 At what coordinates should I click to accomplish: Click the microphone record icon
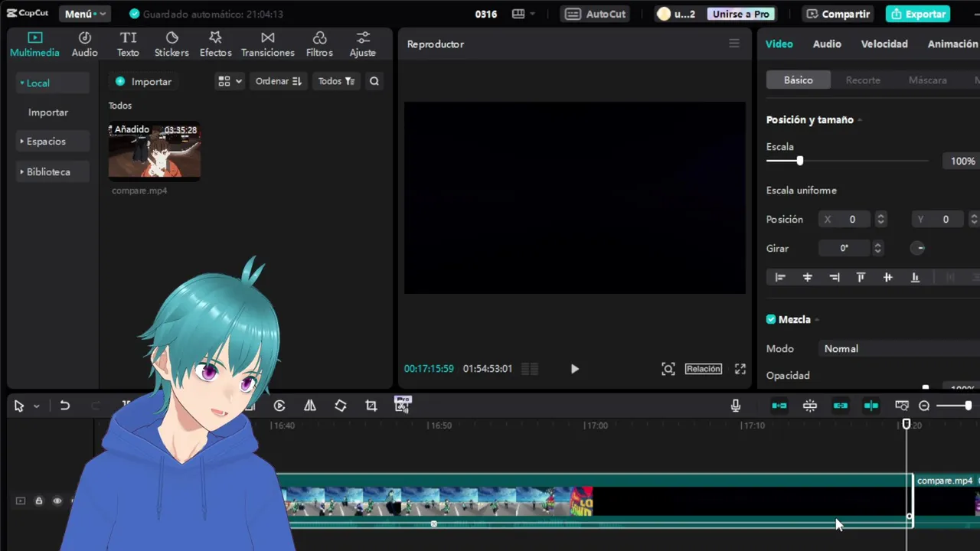click(736, 406)
